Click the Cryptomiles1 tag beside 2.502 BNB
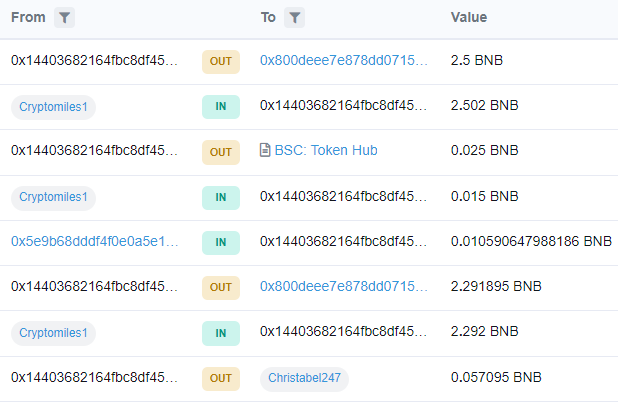The image size is (618, 404). 53,107
